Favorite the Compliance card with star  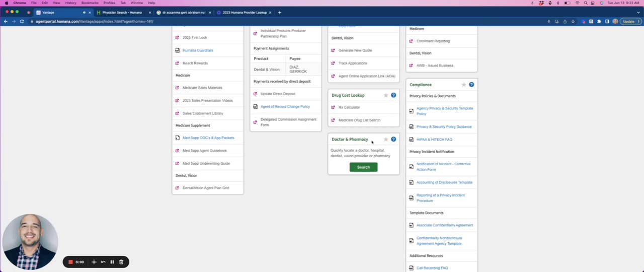point(464,85)
